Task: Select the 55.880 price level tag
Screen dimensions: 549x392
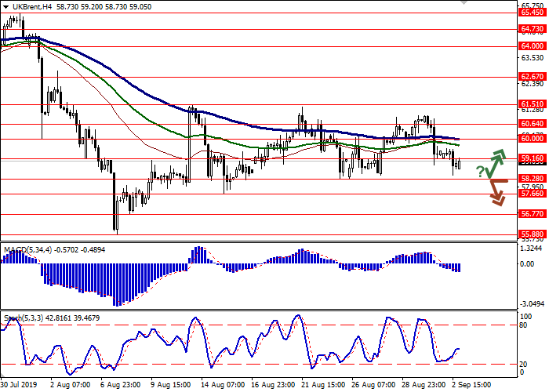Action: click(532, 234)
